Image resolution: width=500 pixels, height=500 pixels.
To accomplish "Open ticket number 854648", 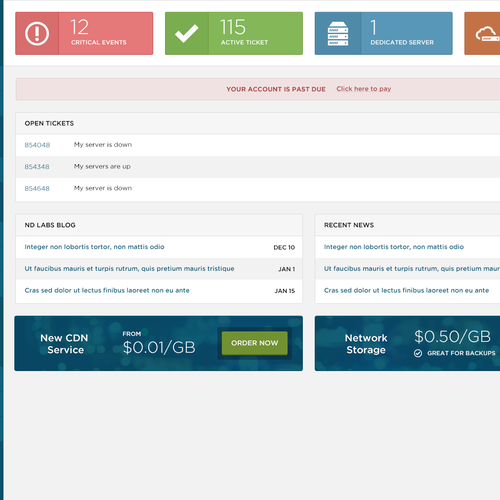I will pos(37,188).
